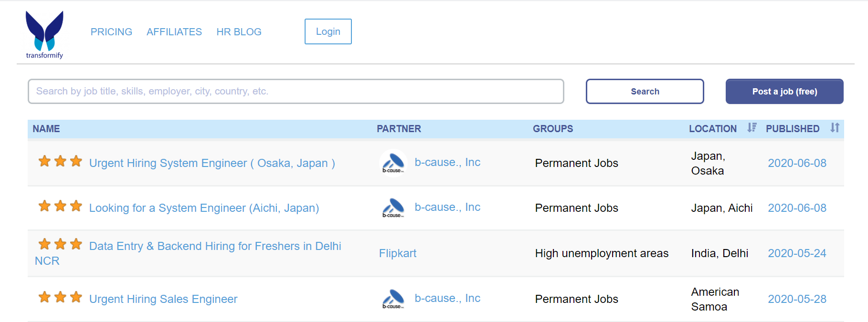This screenshot has height=322, width=868.
Task: Click the 2020-05-24 published date link
Action: [797, 253]
